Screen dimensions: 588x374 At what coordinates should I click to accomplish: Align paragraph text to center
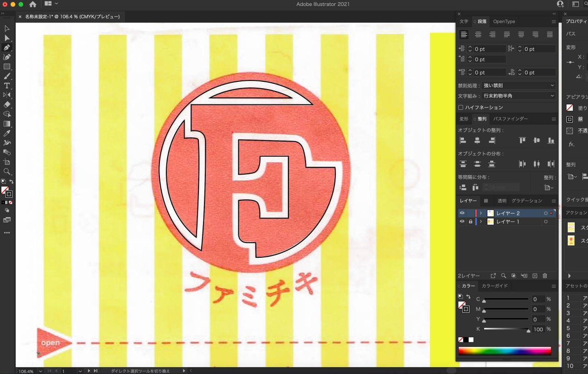click(x=478, y=34)
